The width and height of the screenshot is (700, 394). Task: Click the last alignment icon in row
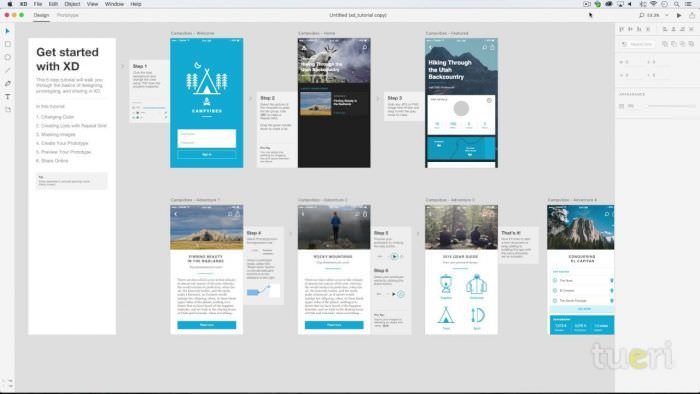[691, 29]
